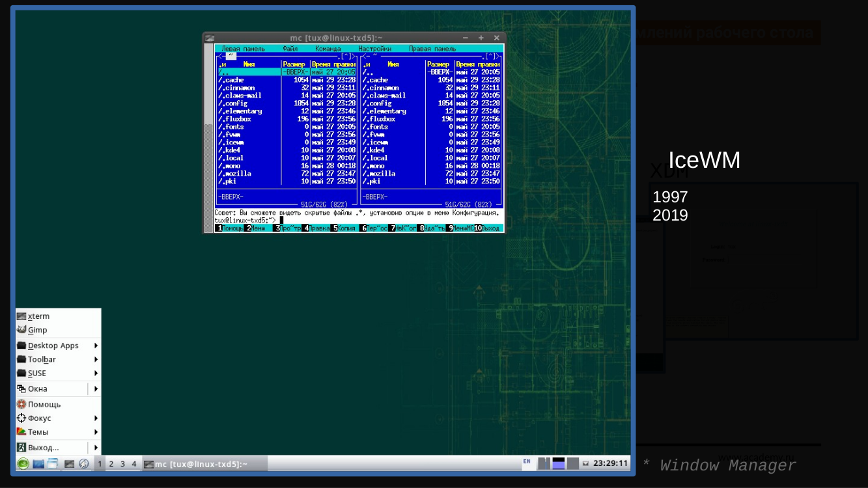
Task: Click Время правки header in right panel
Action: (x=477, y=64)
